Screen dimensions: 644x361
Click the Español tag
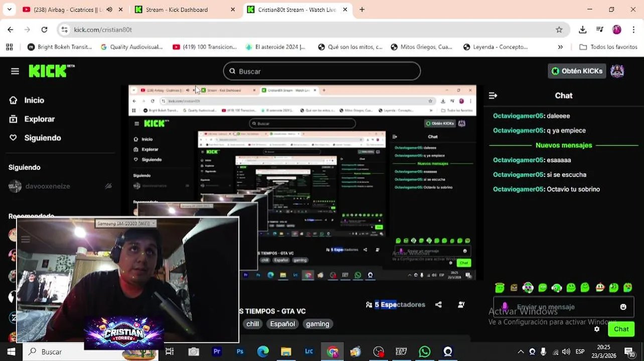(x=282, y=324)
